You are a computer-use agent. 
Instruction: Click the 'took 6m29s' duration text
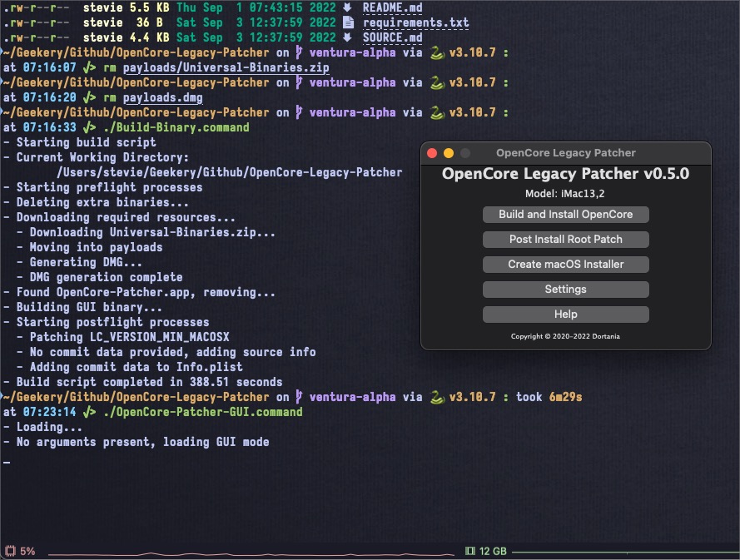[x=549, y=397]
